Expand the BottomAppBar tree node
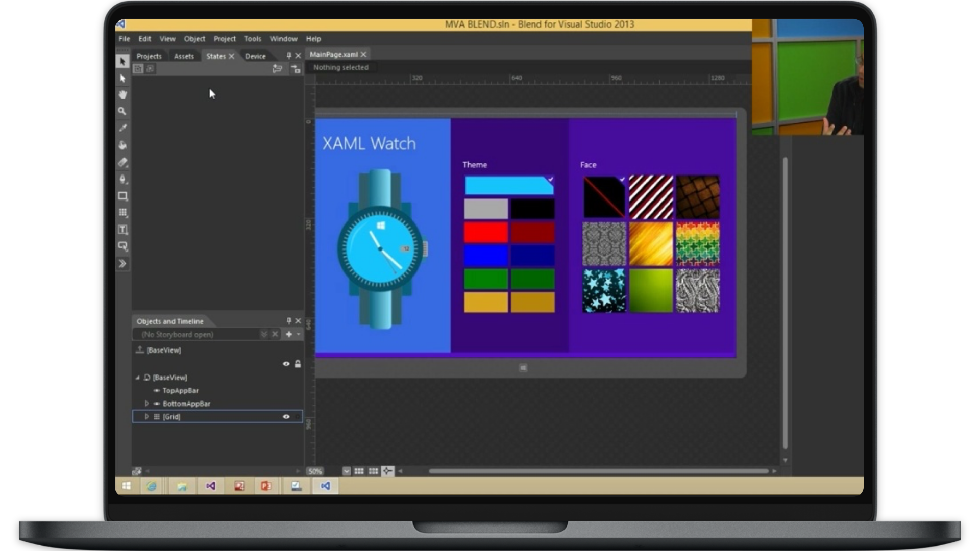Image resolution: width=980 pixels, height=551 pixels. pos(147,404)
